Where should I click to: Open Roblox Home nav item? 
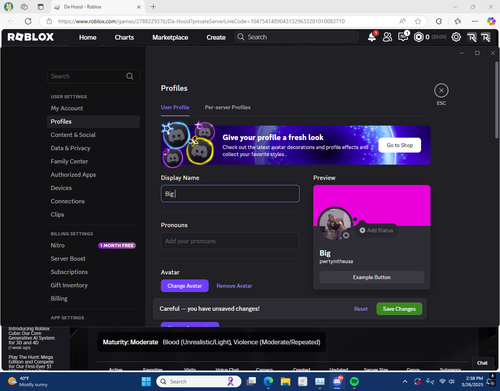88,37
